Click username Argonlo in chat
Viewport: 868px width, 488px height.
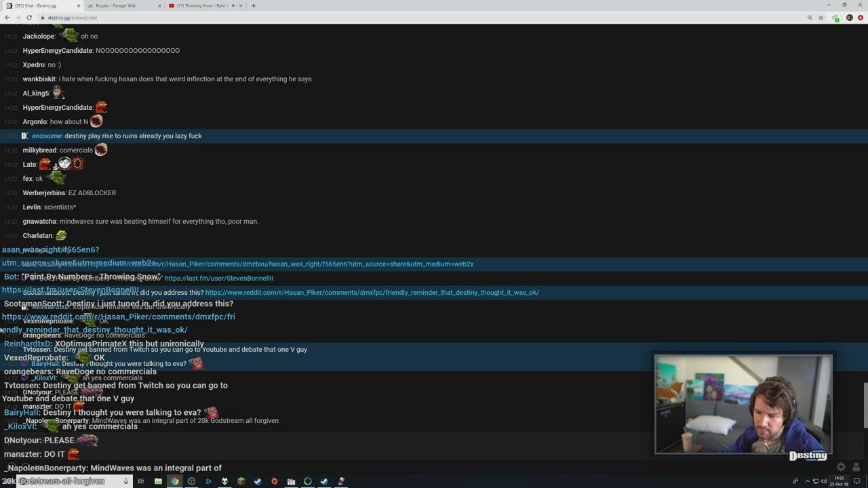coord(35,122)
